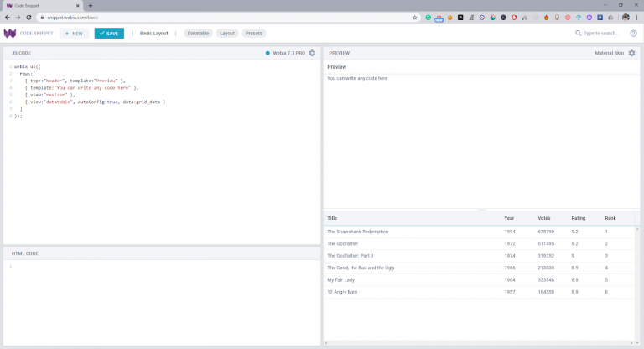Go back using browser back arrow

7,17
